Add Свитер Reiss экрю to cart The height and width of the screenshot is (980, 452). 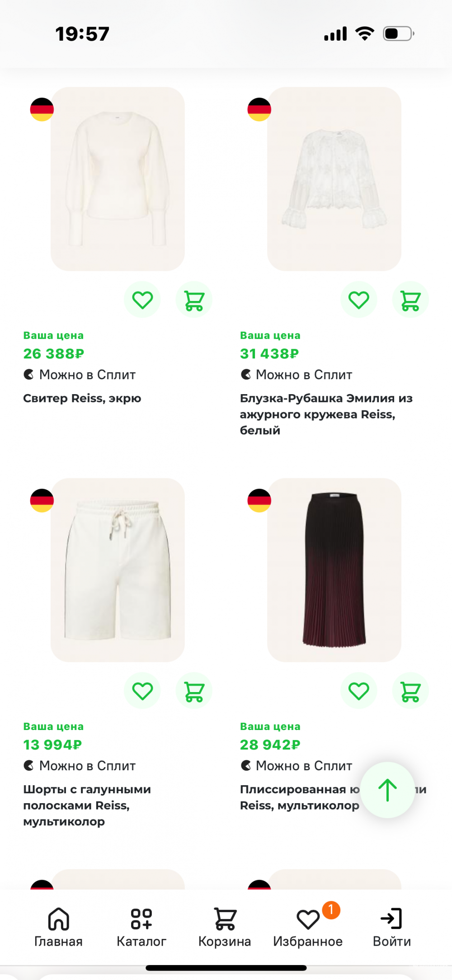point(194,300)
